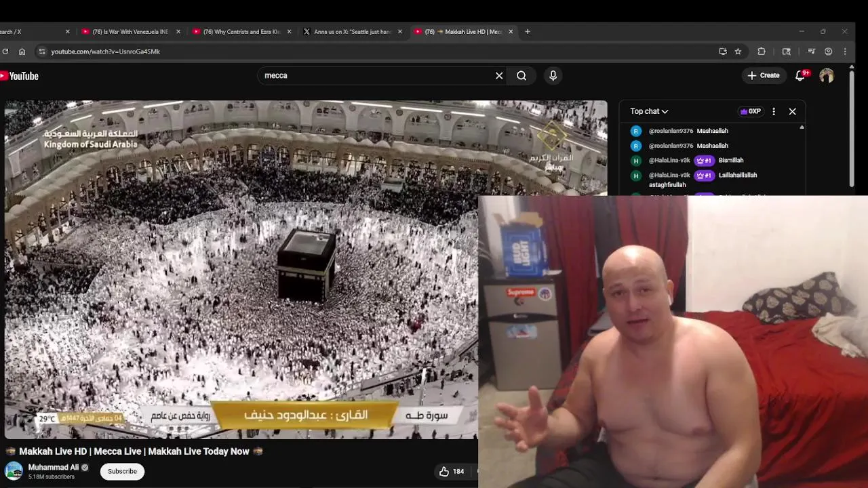868x488 pixels.
Task: Close the live chat panel
Action: (x=792, y=111)
